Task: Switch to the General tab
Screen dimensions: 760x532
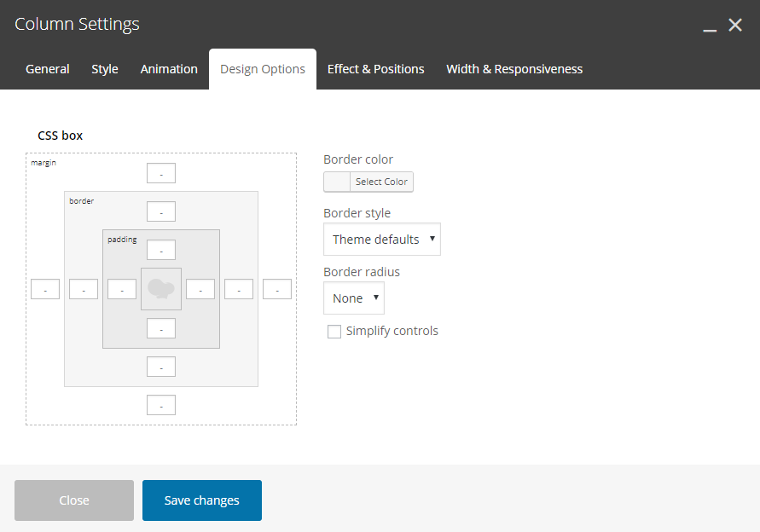Action: click(x=48, y=69)
